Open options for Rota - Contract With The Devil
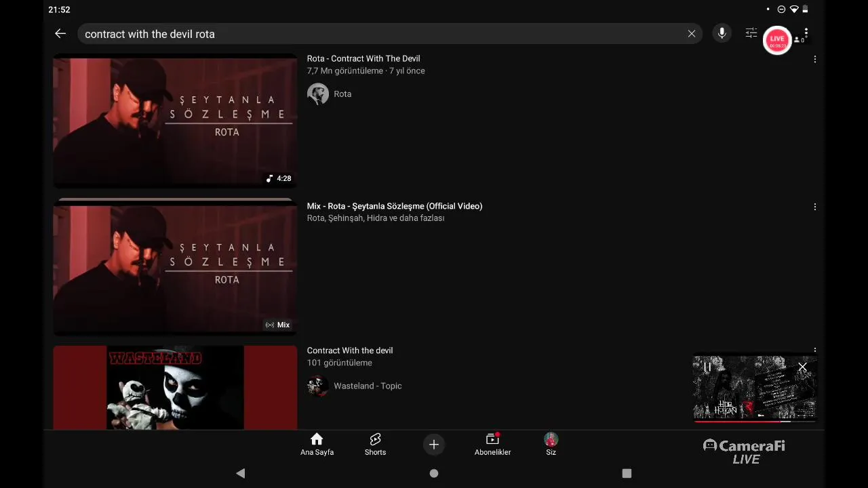The height and width of the screenshot is (488, 868). [814, 60]
